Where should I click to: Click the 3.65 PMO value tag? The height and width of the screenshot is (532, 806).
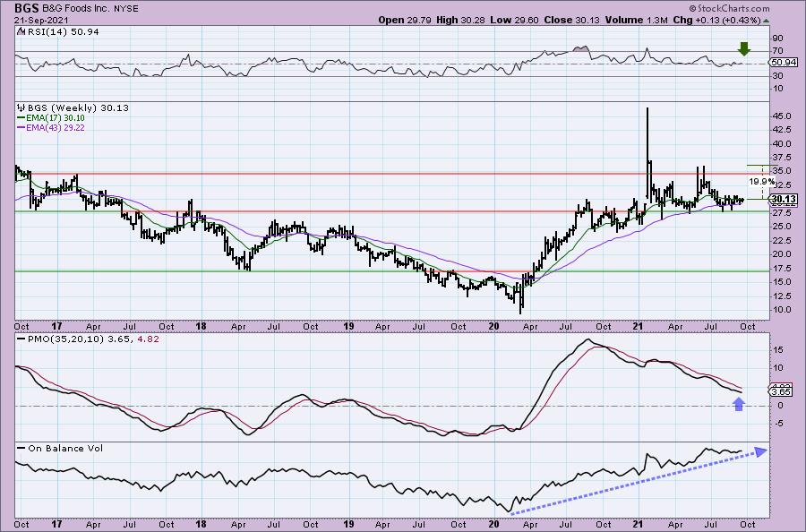(x=782, y=391)
